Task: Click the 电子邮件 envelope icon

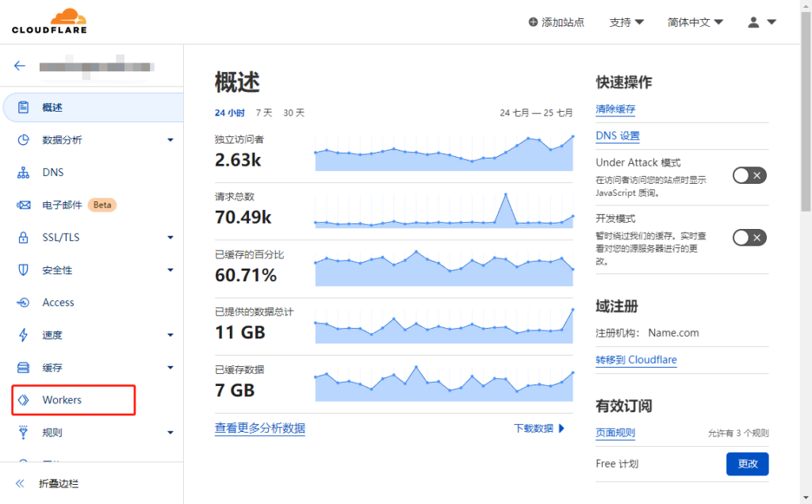Action: coord(24,205)
